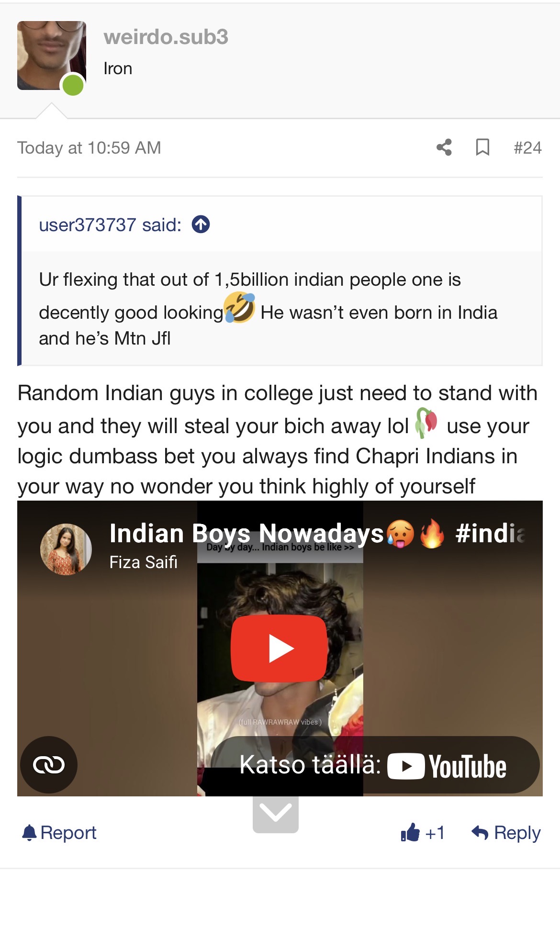This screenshot has width=560, height=928.
Task: Play the embedded YouTube video
Action: 280,648
